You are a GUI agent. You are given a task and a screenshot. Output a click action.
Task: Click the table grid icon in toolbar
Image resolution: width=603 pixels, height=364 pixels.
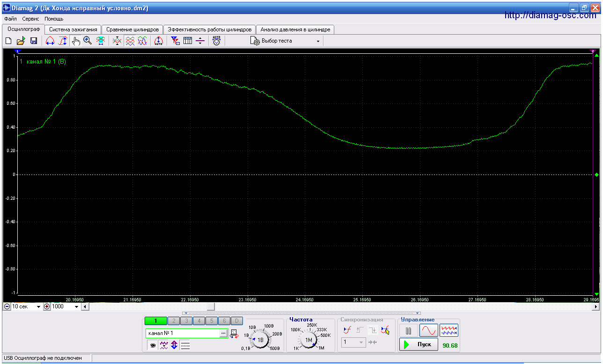[x=188, y=41]
